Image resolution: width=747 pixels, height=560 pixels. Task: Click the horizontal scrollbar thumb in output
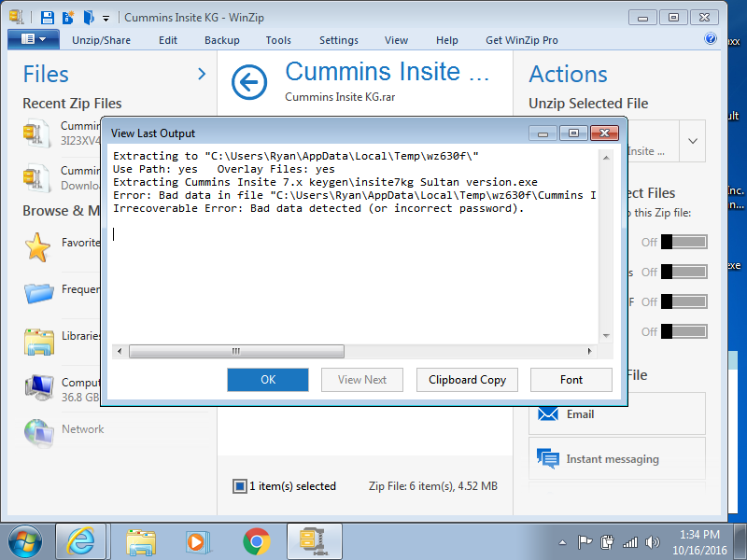[236, 352]
